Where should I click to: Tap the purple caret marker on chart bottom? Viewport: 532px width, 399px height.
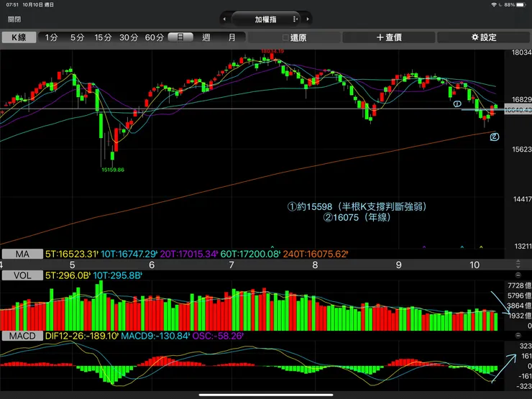[x=423, y=247]
